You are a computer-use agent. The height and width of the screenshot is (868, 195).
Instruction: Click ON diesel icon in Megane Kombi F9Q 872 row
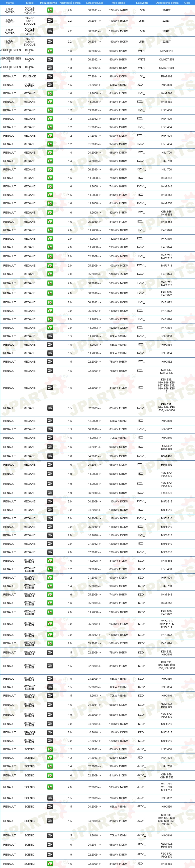point(50,715)
